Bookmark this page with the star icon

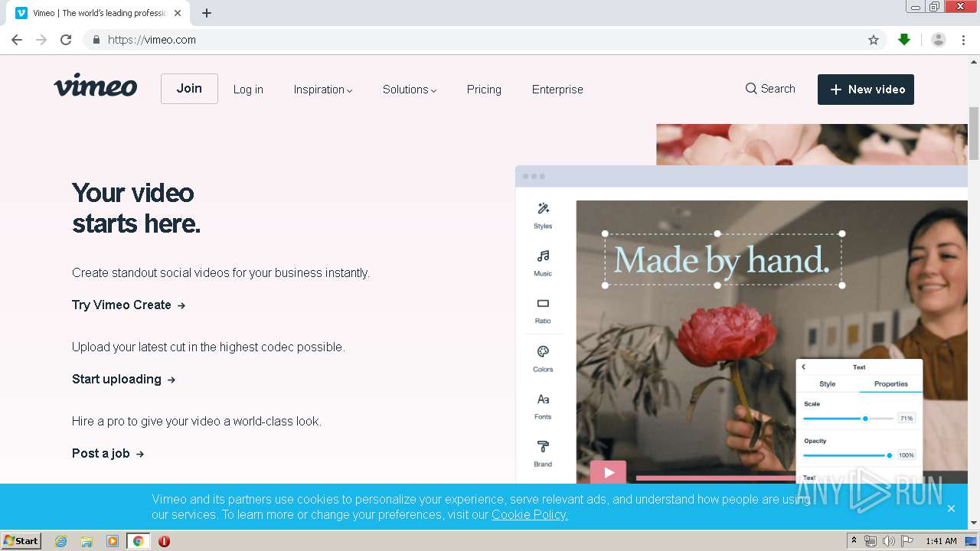click(x=874, y=40)
